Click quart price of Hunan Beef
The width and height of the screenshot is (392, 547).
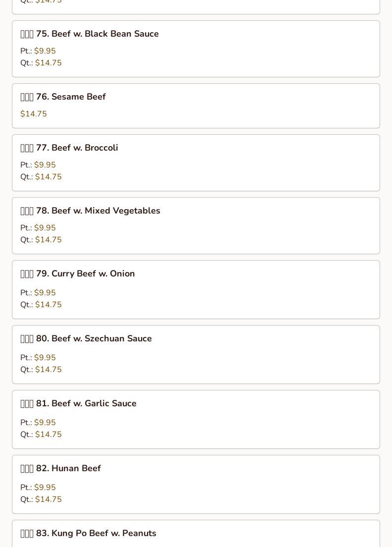(49, 499)
